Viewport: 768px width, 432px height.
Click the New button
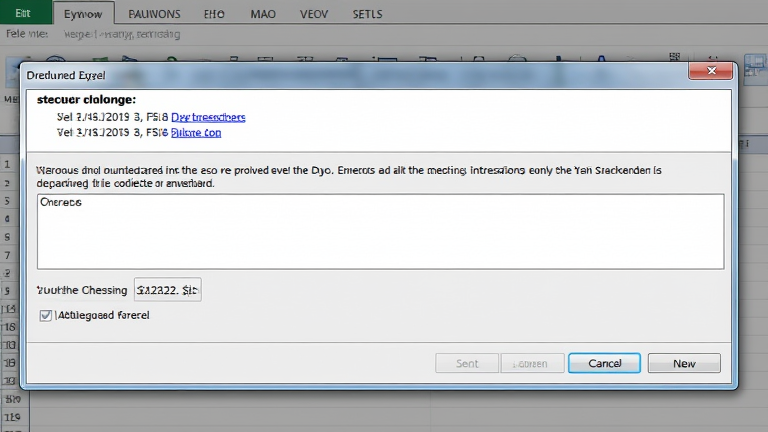(x=684, y=363)
